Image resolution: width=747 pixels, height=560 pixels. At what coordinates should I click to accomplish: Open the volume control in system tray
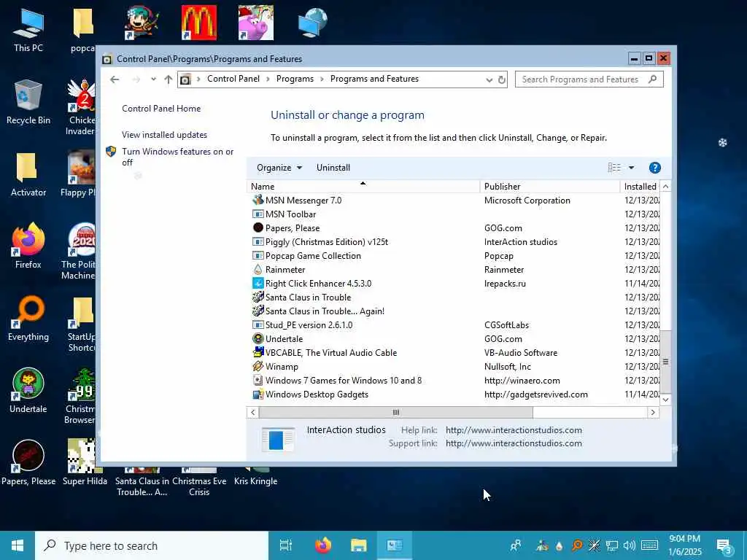[x=630, y=545]
